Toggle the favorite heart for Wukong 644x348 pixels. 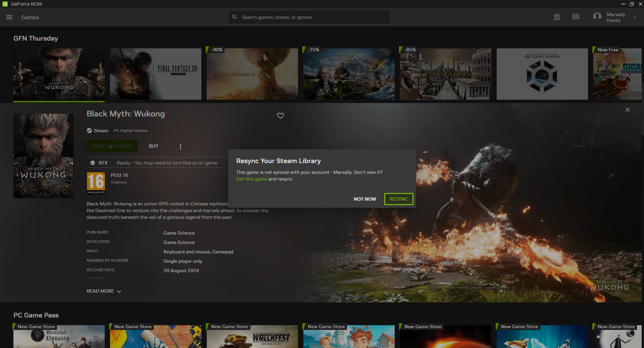point(281,116)
